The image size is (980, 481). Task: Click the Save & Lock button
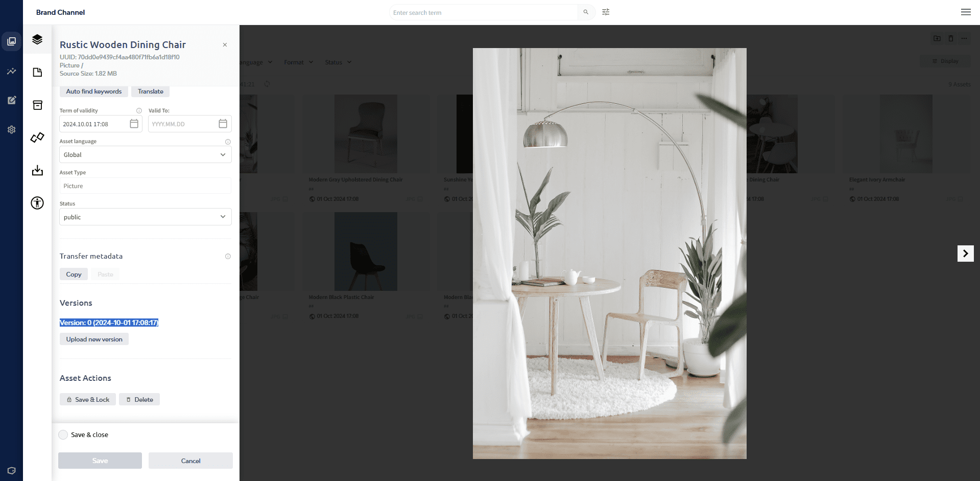pyautogui.click(x=88, y=400)
